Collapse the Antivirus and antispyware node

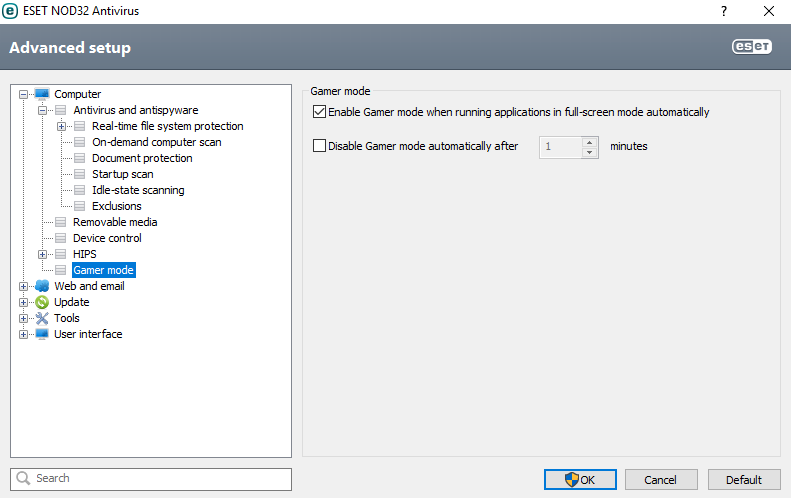(x=43, y=110)
